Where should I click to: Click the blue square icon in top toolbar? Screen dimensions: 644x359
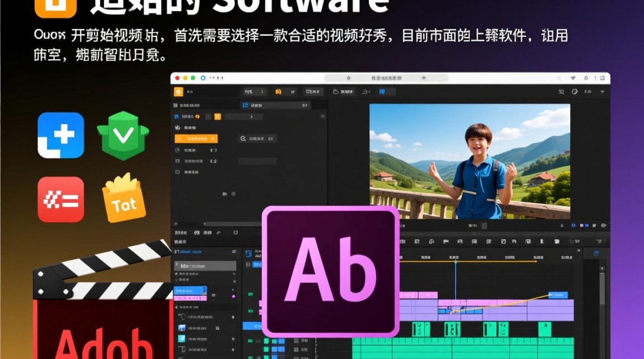pos(382,91)
